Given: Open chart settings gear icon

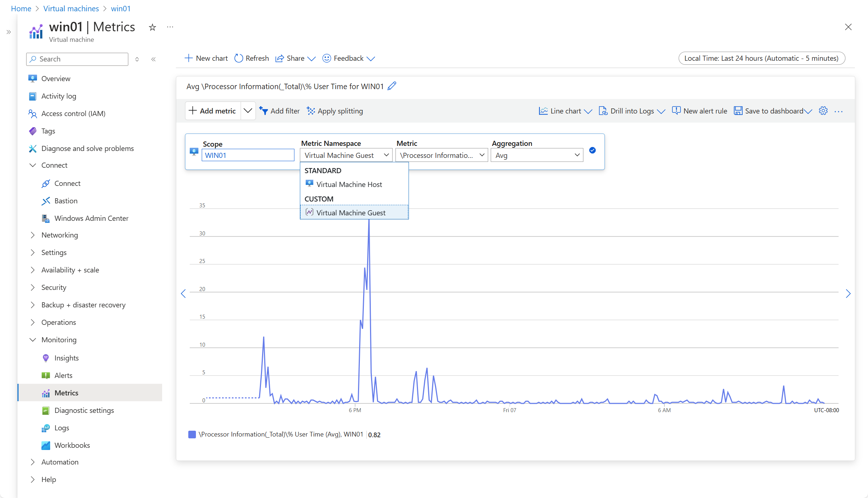Looking at the screenshot, I should pyautogui.click(x=823, y=111).
